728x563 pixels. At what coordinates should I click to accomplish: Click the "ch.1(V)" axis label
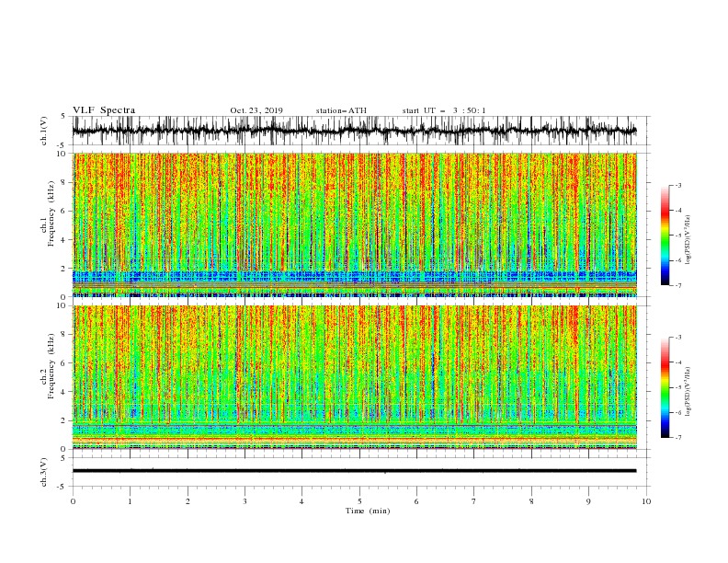click(x=44, y=131)
